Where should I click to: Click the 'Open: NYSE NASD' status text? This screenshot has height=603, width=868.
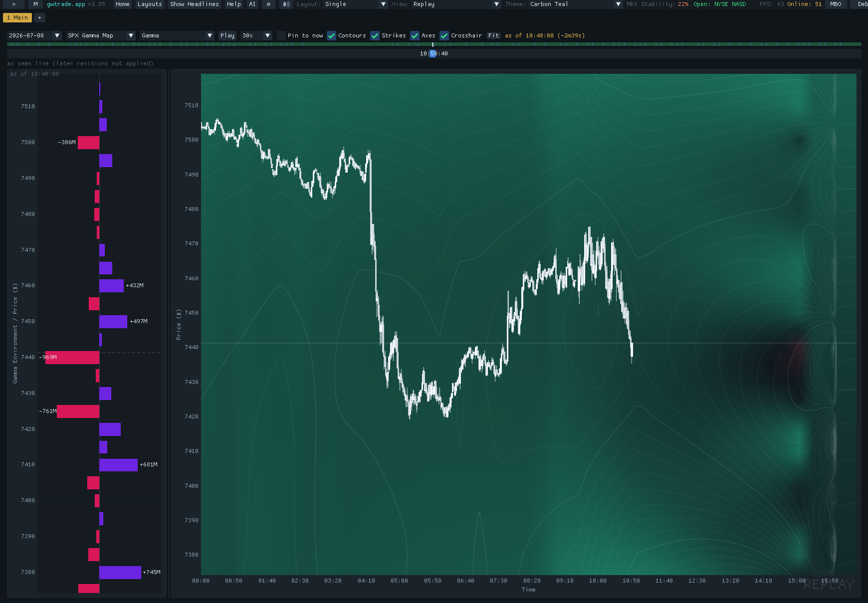coord(720,4)
